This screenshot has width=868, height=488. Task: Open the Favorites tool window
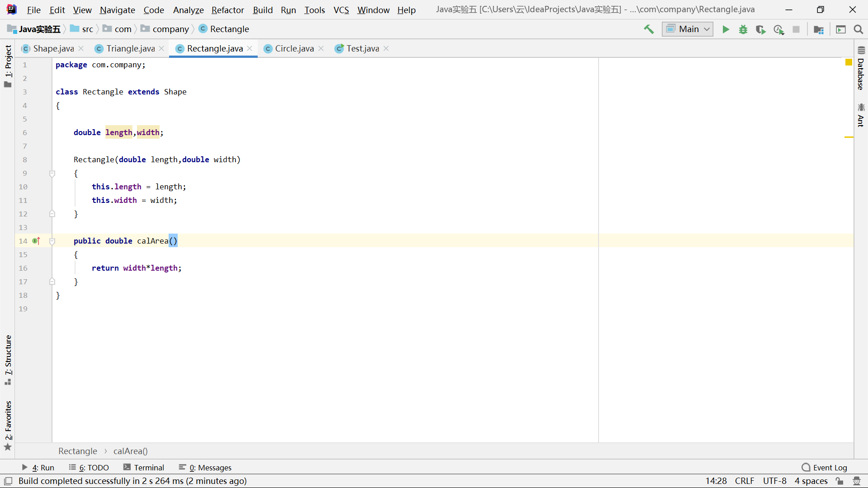[x=8, y=426]
